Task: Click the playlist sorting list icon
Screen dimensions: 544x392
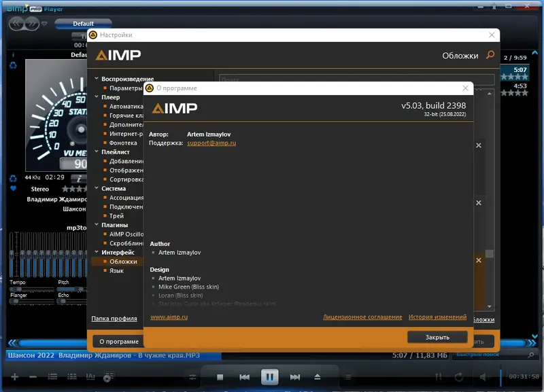Action: coord(71,377)
